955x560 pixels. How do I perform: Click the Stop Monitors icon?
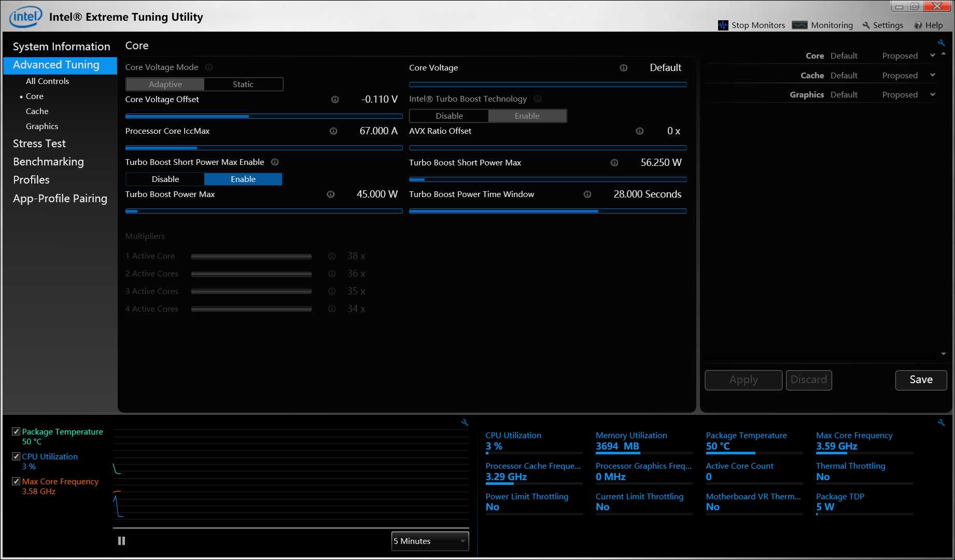pyautogui.click(x=723, y=25)
